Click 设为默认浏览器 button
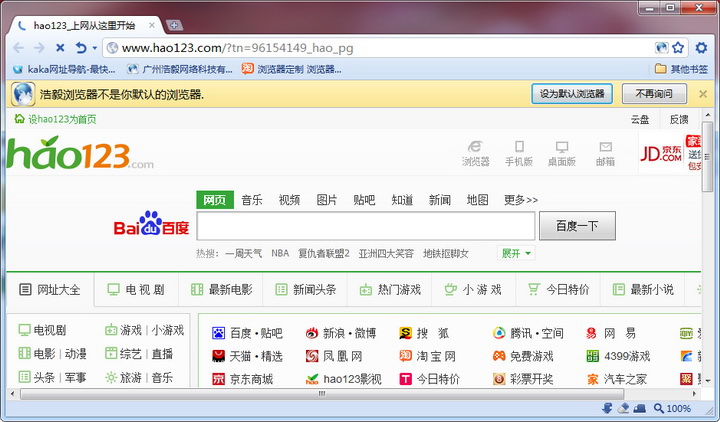Viewport: 720px width, 422px height. 572,94
